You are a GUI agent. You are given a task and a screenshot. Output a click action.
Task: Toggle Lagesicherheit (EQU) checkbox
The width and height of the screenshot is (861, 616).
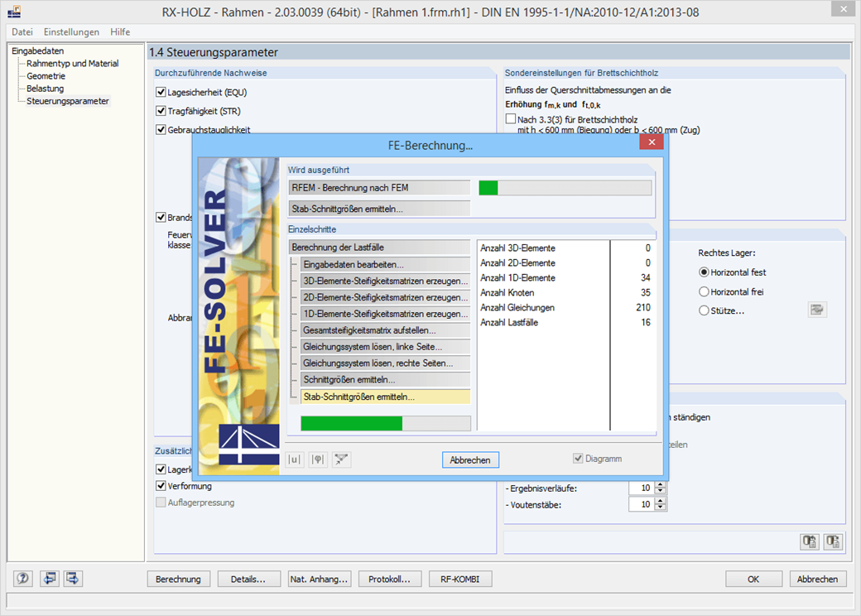click(161, 92)
